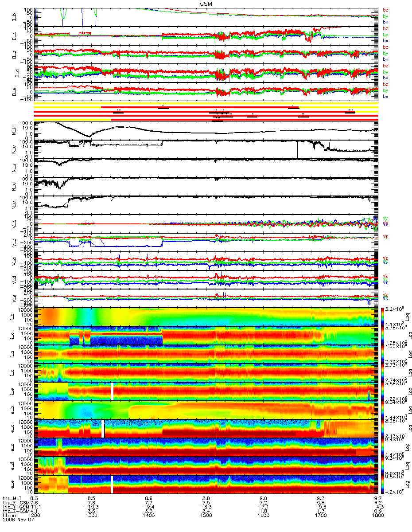Click the 1600 time tick label
412x532 pixels.
[x=263, y=516]
